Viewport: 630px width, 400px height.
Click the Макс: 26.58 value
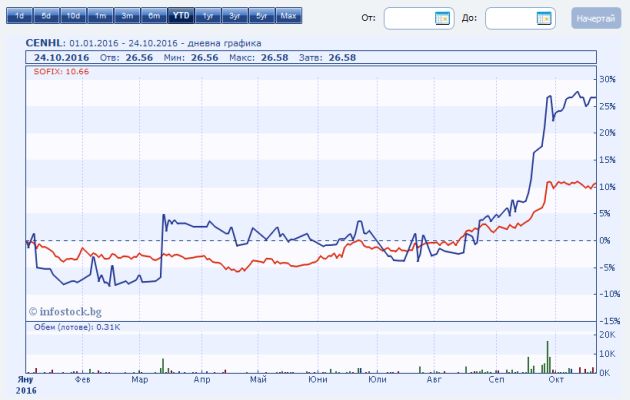259,58
